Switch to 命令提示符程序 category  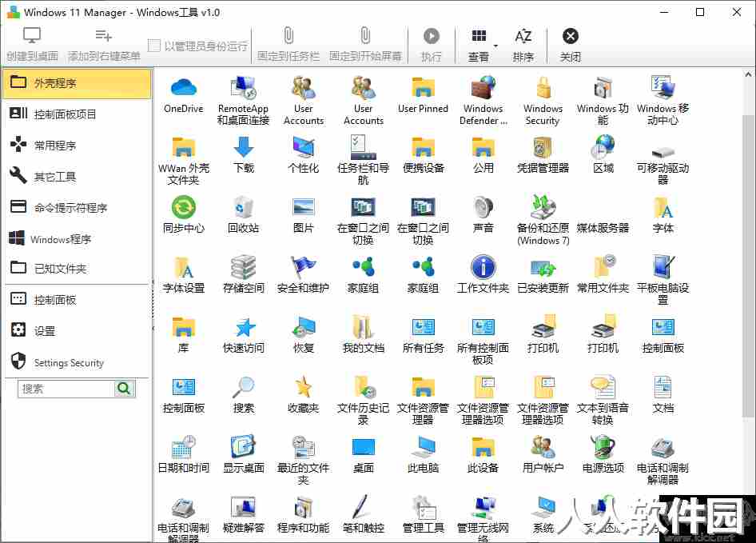[x=78, y=208]
